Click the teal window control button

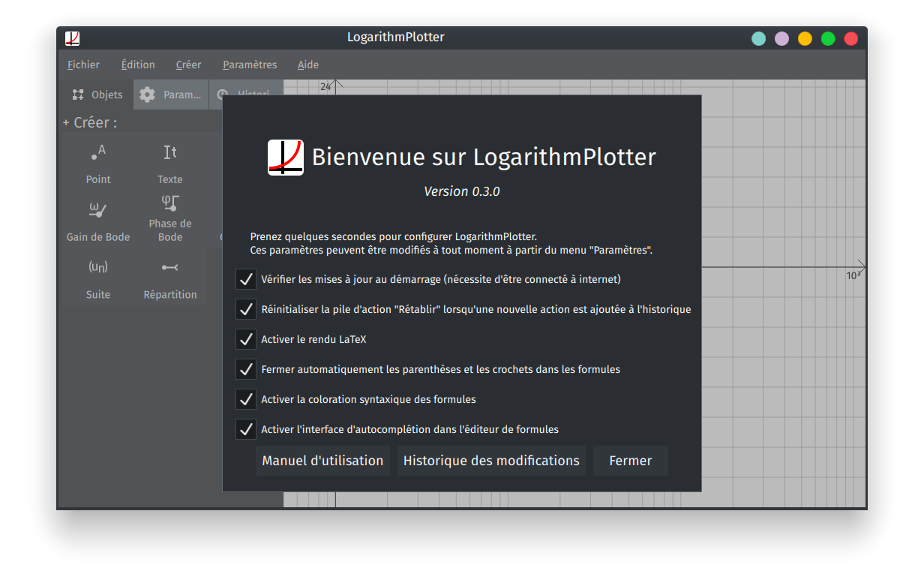[x=759, y=38]
